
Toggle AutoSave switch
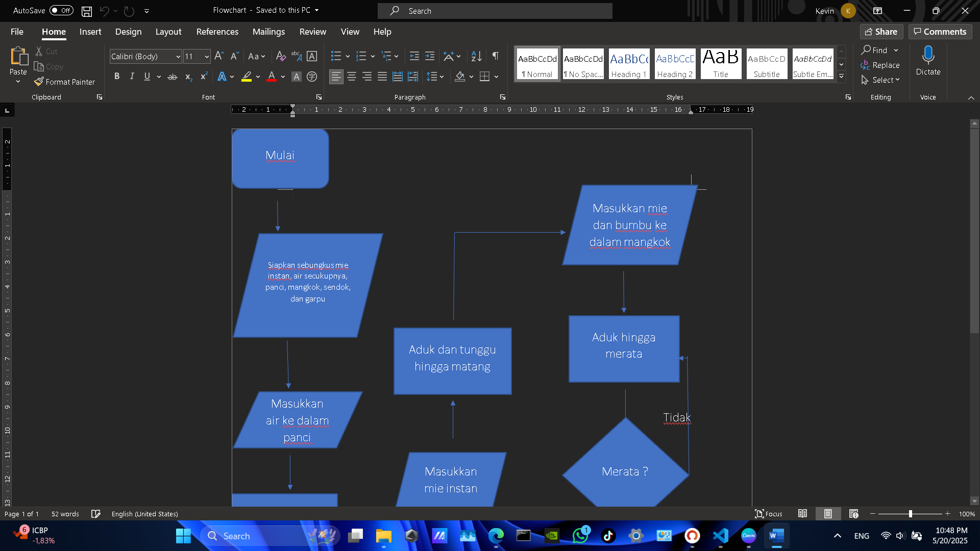[x=61, y=11]
